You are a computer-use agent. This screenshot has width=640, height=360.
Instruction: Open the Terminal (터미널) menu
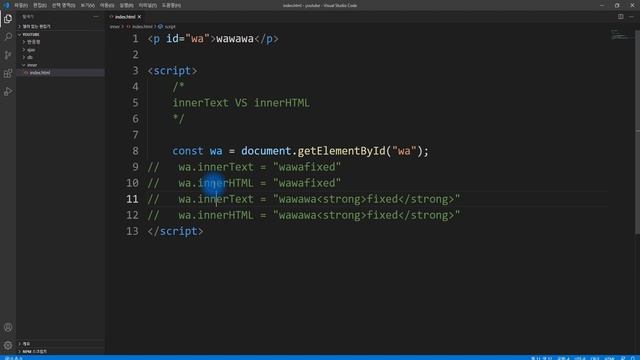click(147, 5)
